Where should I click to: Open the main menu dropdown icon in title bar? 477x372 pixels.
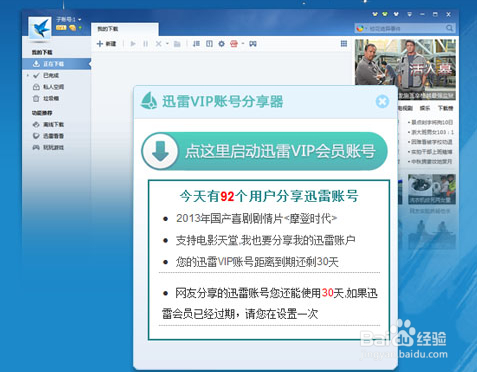pyautogui.click(x=410, y=14)
